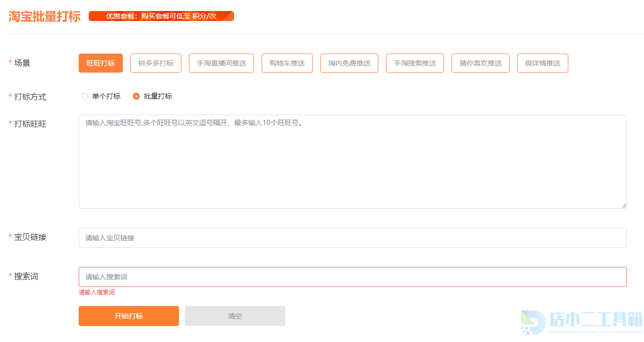Click the 打标方式 field label
This screenshot has width=644, height=342.
(x=30, y=97)
